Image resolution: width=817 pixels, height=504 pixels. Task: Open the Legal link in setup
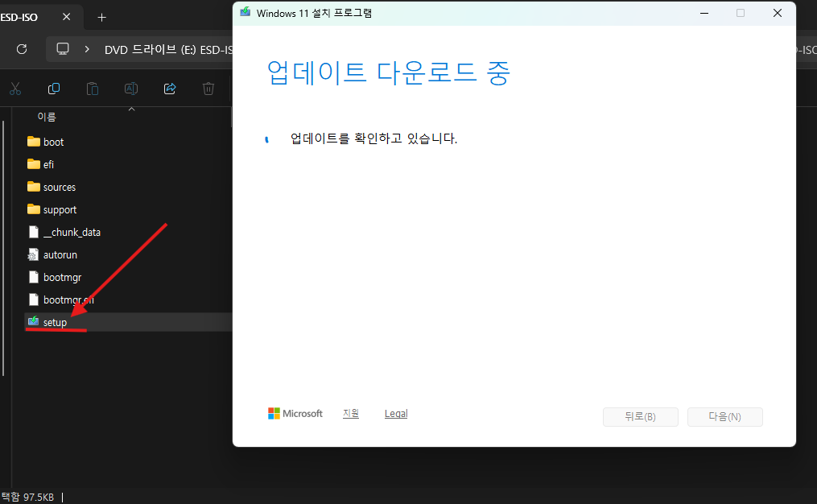pos(396,413)
